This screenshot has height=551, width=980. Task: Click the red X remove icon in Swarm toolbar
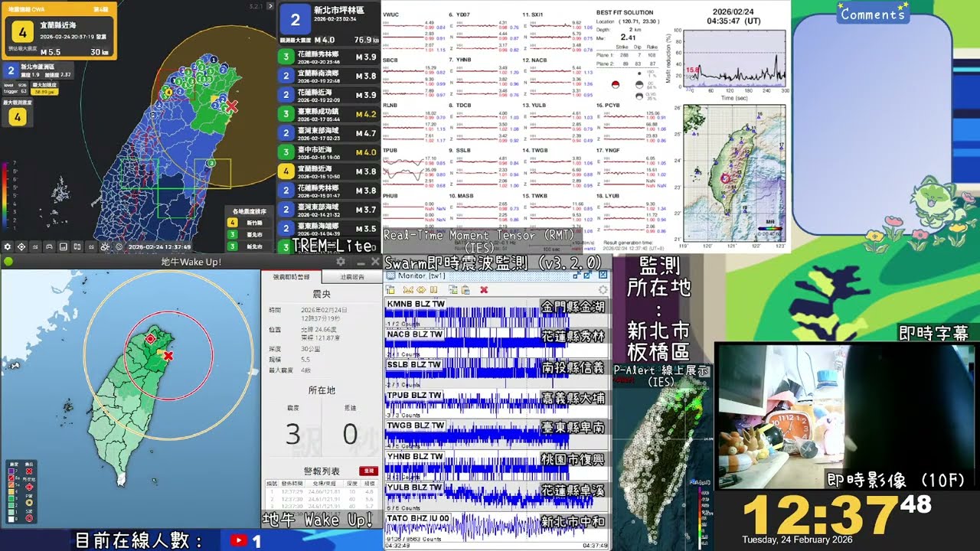pyautogui.click(x=484, y=289)
